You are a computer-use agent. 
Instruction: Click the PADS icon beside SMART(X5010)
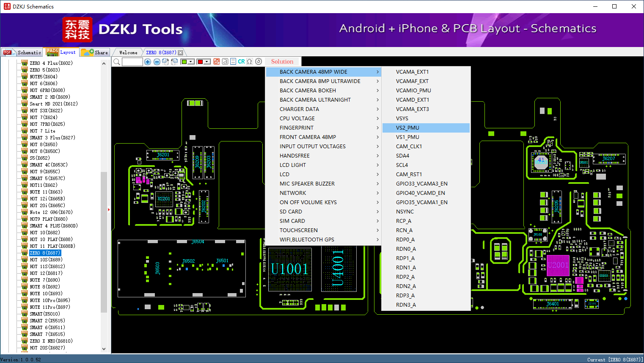click(x=25, y=314)
